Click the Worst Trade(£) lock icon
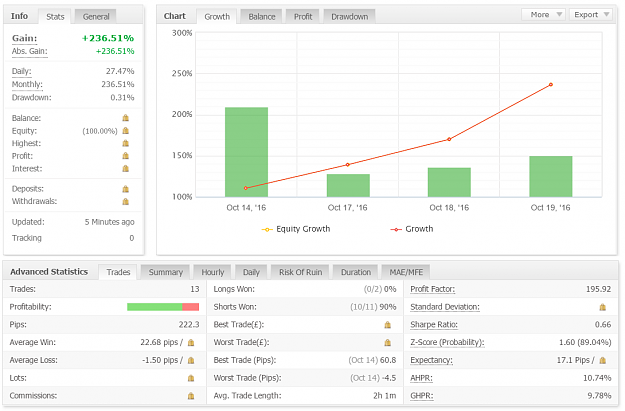This screenshot has width=625, height=411. click(387, 342)
